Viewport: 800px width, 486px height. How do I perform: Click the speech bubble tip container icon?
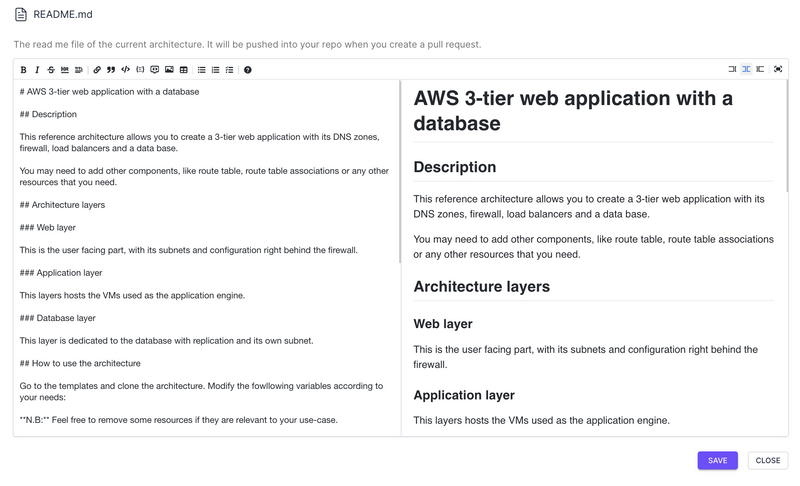155,70
